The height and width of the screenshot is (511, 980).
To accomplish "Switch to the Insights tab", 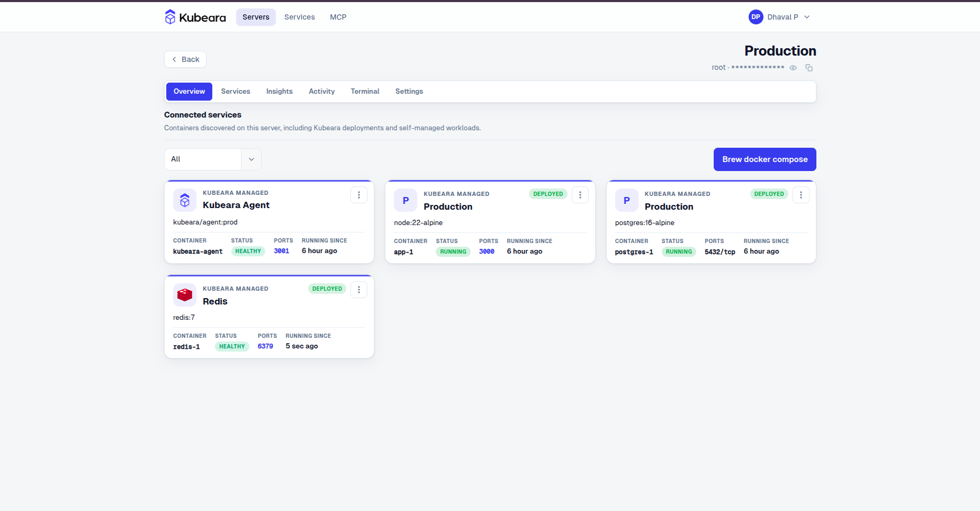I will (280, 92).
